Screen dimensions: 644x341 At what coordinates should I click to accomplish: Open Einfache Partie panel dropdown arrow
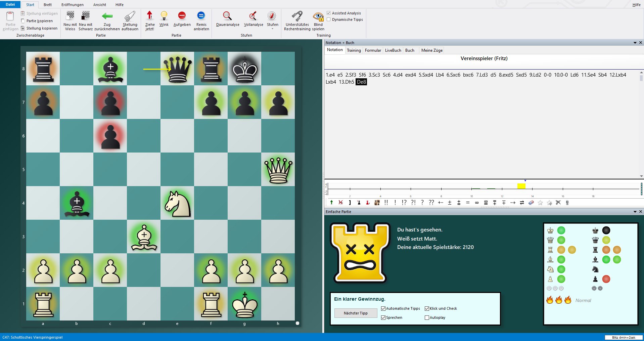(635, 212)
